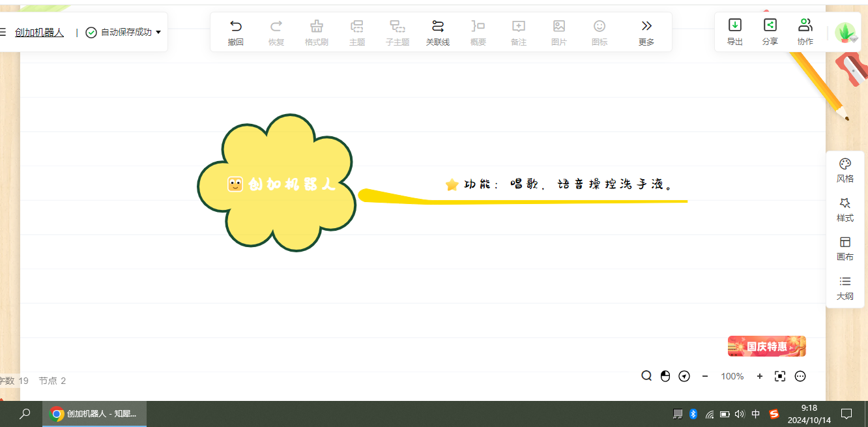Open the 导出 export option
Screen dimensions: 868x427
tap(735, 32)
